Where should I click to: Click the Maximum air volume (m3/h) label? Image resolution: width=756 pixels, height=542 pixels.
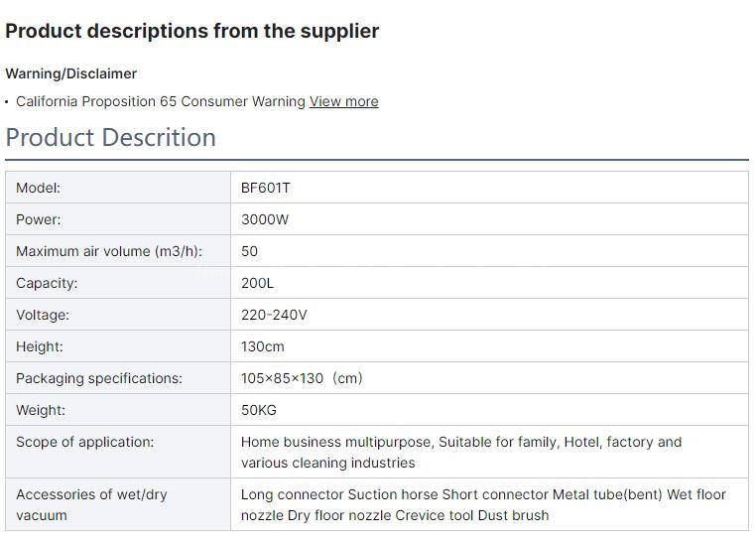click(x=109, y=251)
